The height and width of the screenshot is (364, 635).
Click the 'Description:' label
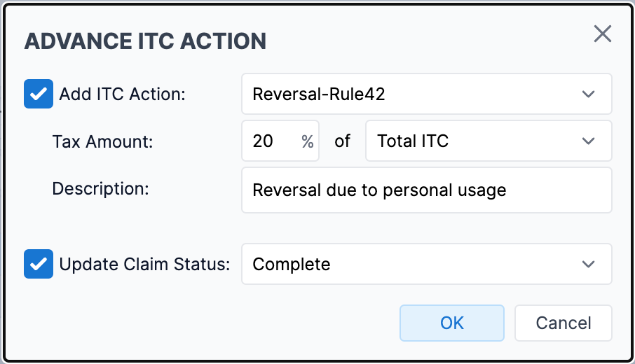click(x=101, y=188)
